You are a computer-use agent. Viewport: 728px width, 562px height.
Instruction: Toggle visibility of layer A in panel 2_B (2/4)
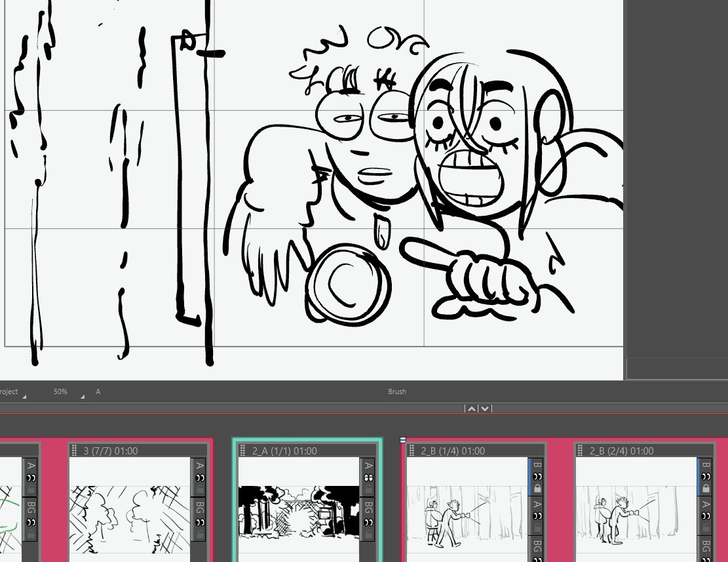click(x=706, y=516)
